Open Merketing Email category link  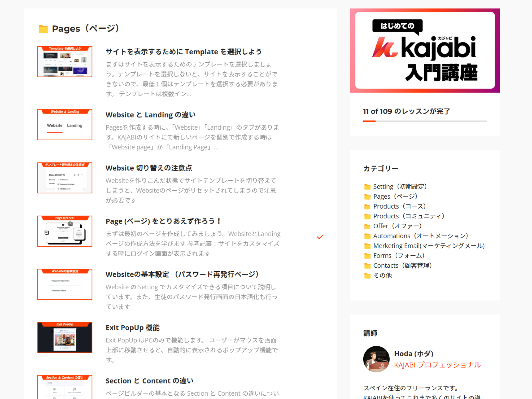pyautogui.click(x=429, y=246)
